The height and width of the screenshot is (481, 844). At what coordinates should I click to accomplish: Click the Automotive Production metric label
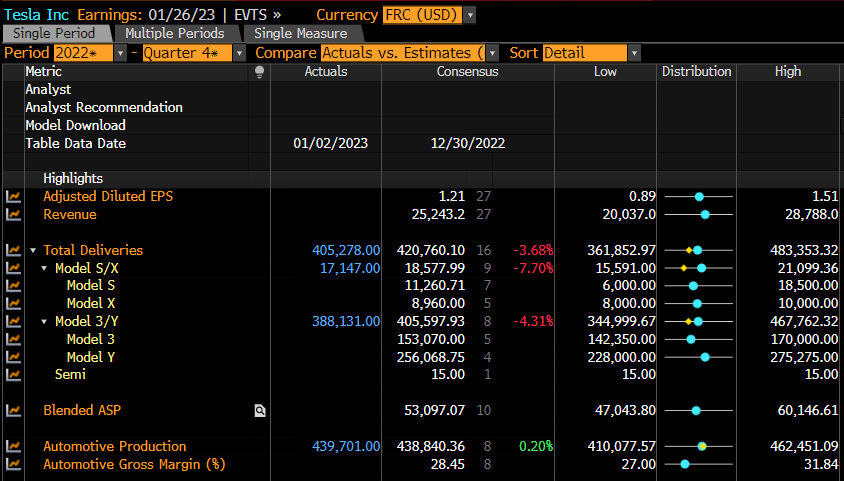[x=115, y=446]
